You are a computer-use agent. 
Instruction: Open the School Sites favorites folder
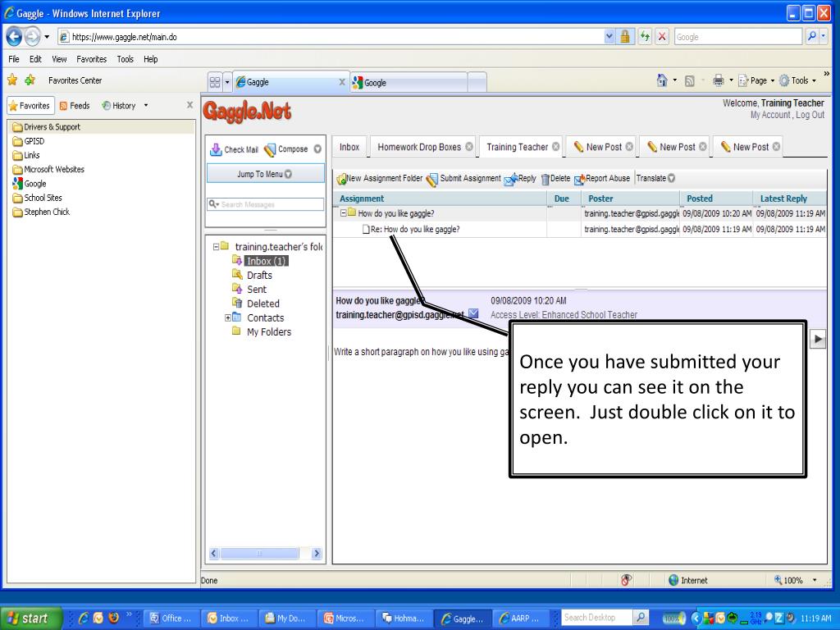43,198
